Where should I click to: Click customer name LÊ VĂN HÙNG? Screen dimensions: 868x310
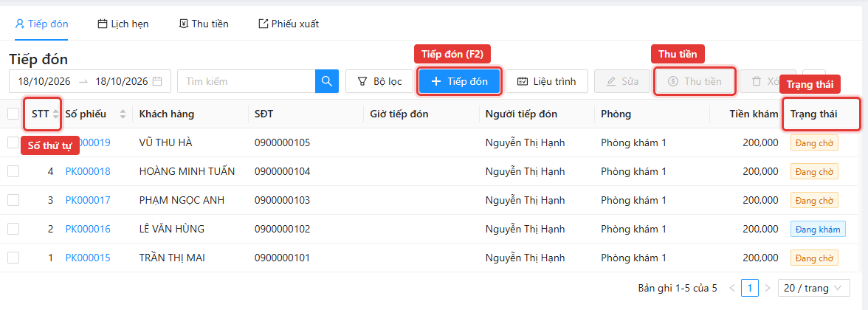(172, 229)
